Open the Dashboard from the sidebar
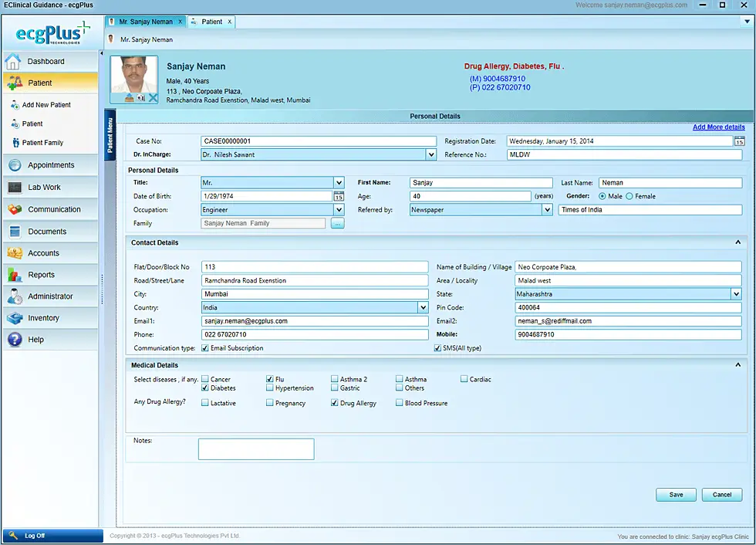This screenshot has height=545, width=756. tap(46, 61)
